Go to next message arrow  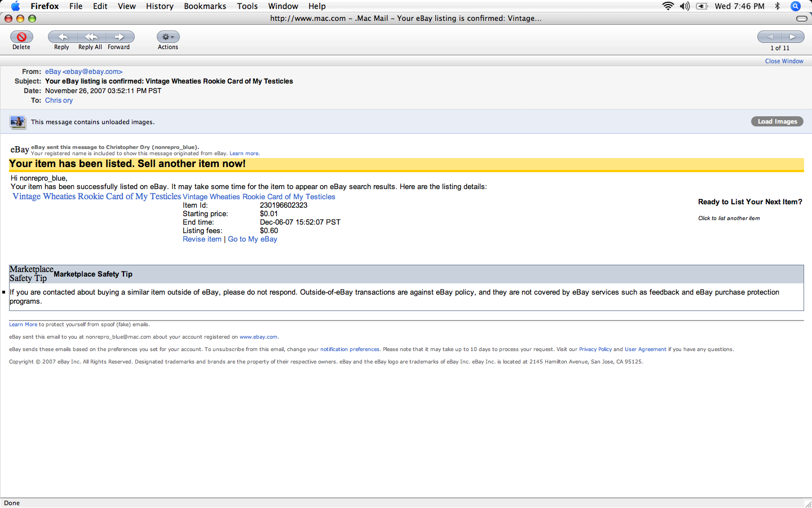coord(793,37)
